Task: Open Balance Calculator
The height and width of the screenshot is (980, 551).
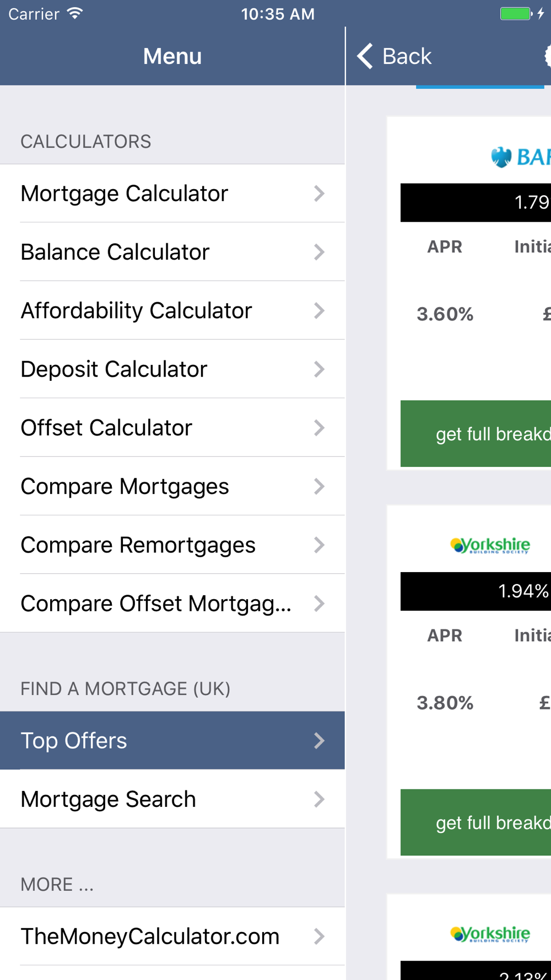Action: coord(172,252)
